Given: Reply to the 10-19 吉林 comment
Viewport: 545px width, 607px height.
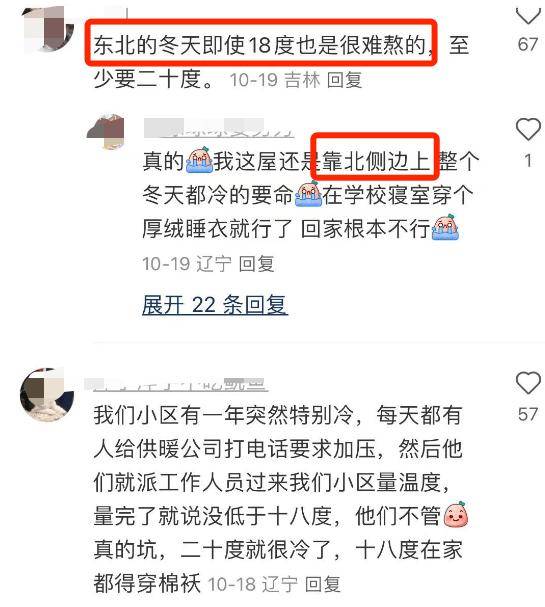Looking at the screenshot, I should pos(344,80).
